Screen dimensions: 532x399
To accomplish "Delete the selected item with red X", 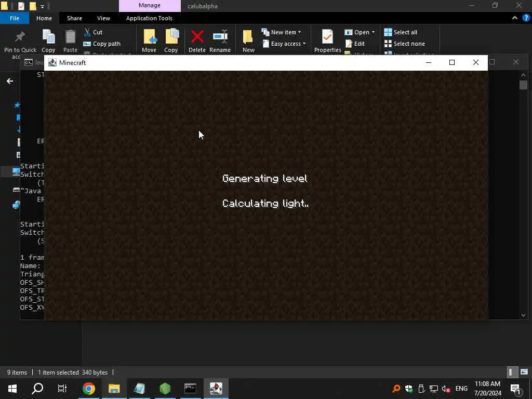I will (x=197, y=37).
